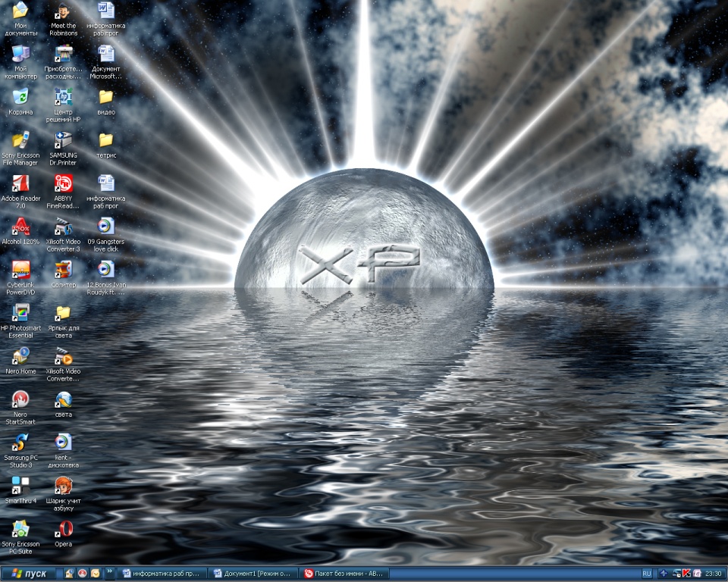The image size is (728, 582).
Task: Open the RU language indicator
Action: 647,574
